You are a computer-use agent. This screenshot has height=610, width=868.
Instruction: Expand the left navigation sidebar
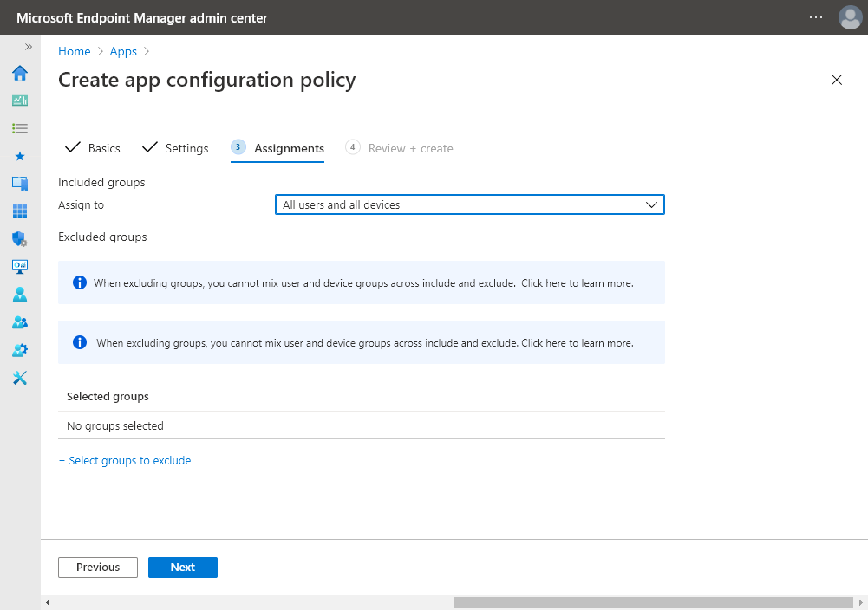click(28, 47)
